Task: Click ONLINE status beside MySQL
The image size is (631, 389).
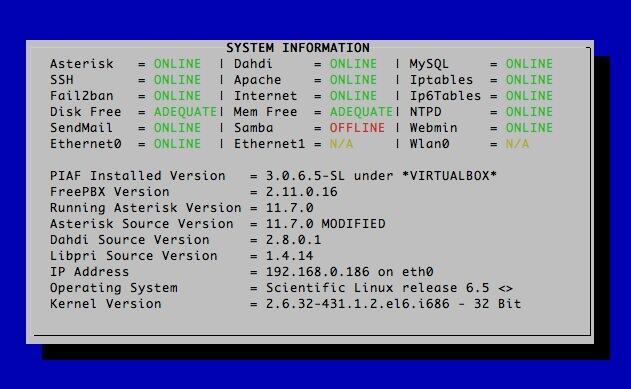Action: point(529,64)
